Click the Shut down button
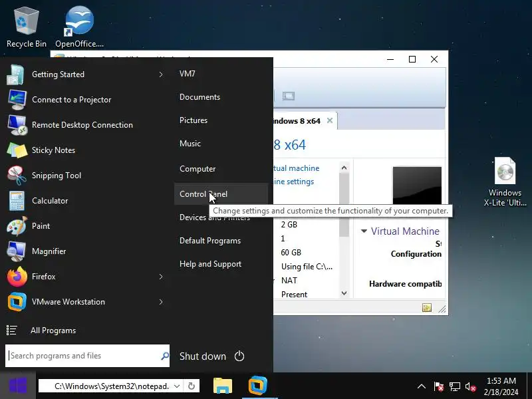The image size is (532, 399). click(203, 356)
